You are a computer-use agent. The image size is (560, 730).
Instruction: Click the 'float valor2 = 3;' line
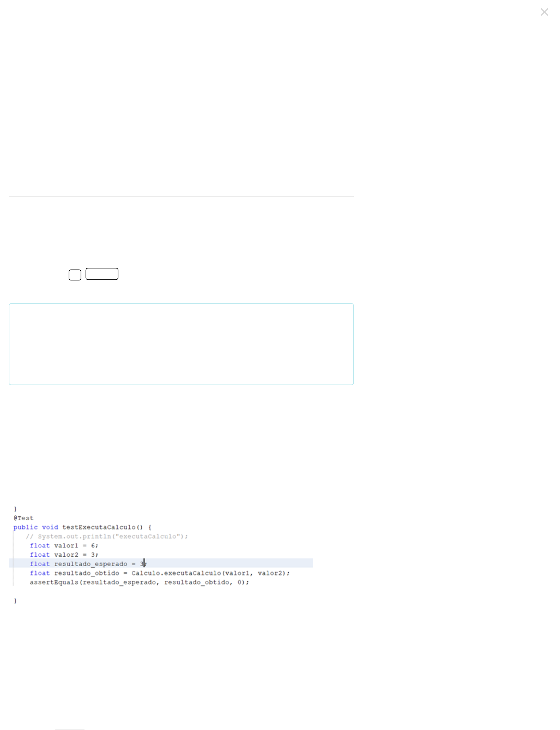[64, 554]
